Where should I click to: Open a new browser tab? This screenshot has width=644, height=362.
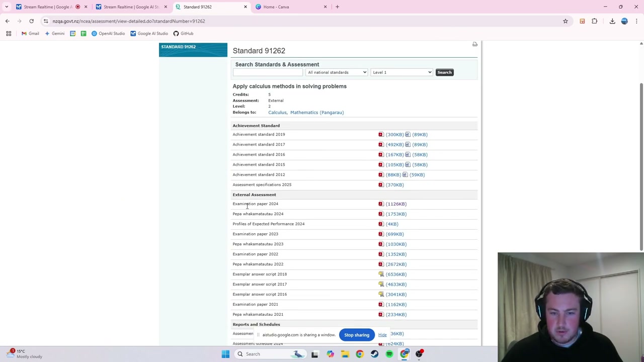337,7
